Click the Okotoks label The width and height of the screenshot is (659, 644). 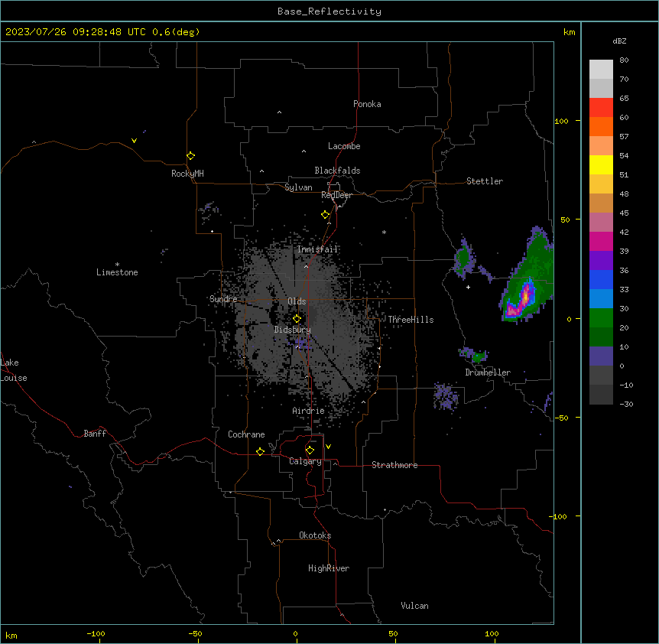[315, 535]
